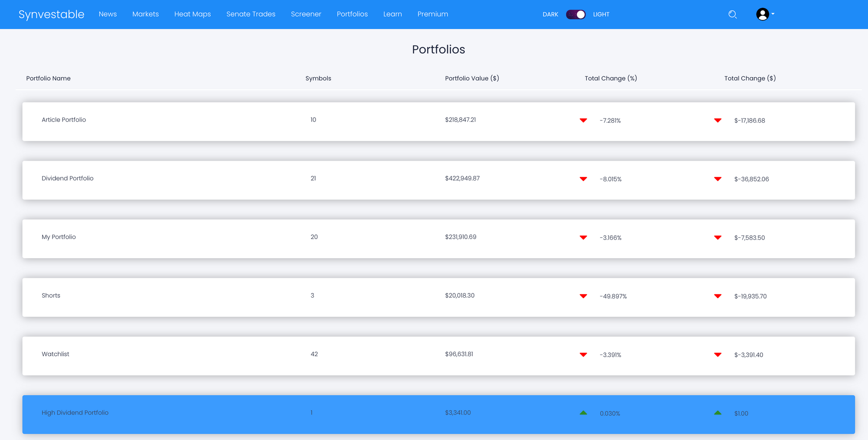Open the Learn navigation item
The width and height of the screenshot is (868, 440).
tap(393, 14)
